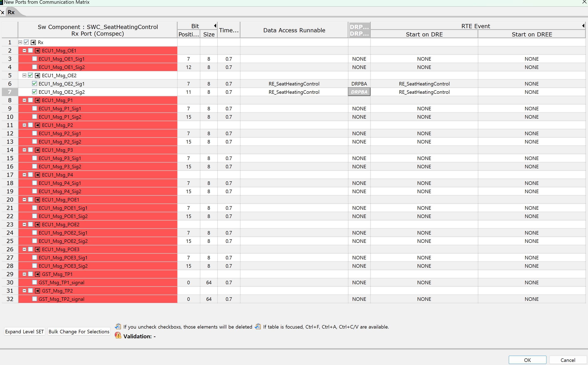Check the ECU1_Msg_OE1_Sig1 checkbox
This screenshot has width=588, height=365.
point(35,59)
